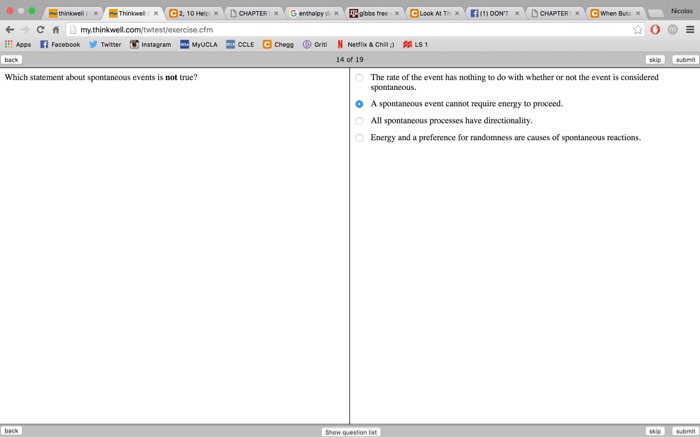
Task: Close the 'When Buta' tab
Action: [x=638, y=13]
